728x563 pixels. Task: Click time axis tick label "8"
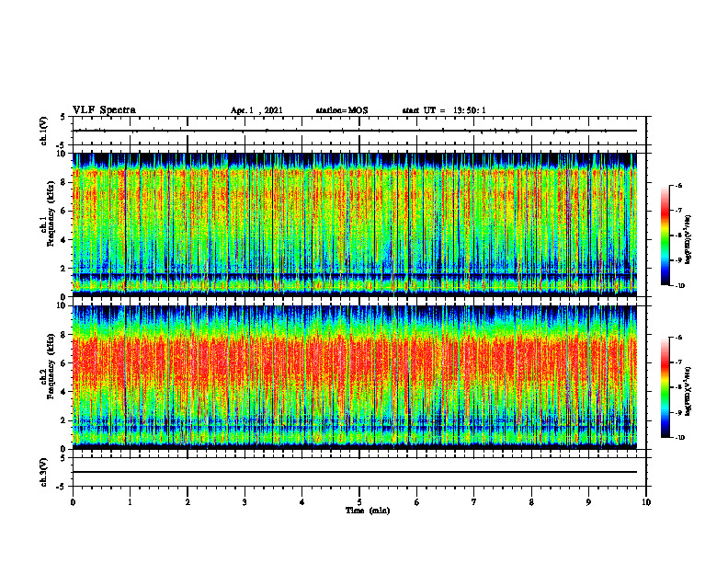531,502
